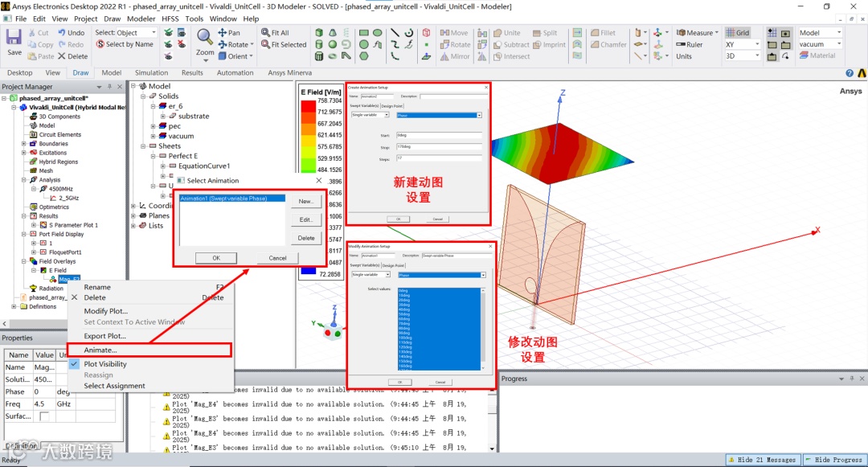The height and width of the screenshot is (467, 868).
Task: Choose Export Plot... from the context menu
Action: tap(104, 336)
